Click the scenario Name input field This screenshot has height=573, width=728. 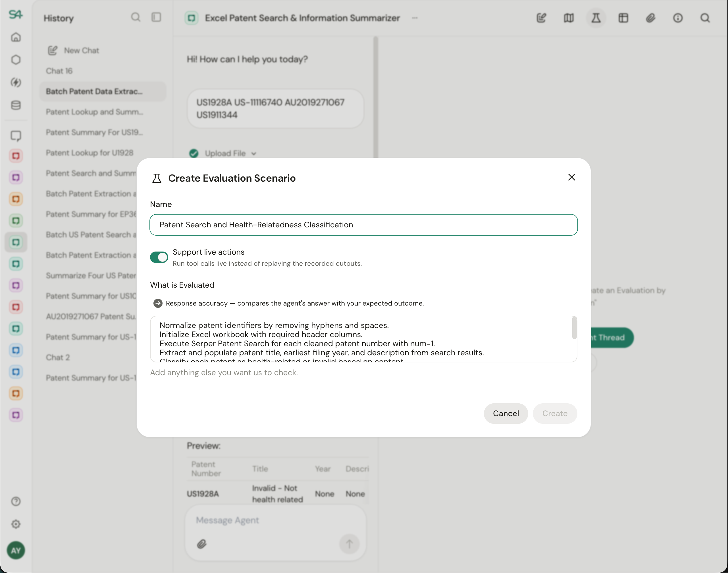(x=363, y=225)
